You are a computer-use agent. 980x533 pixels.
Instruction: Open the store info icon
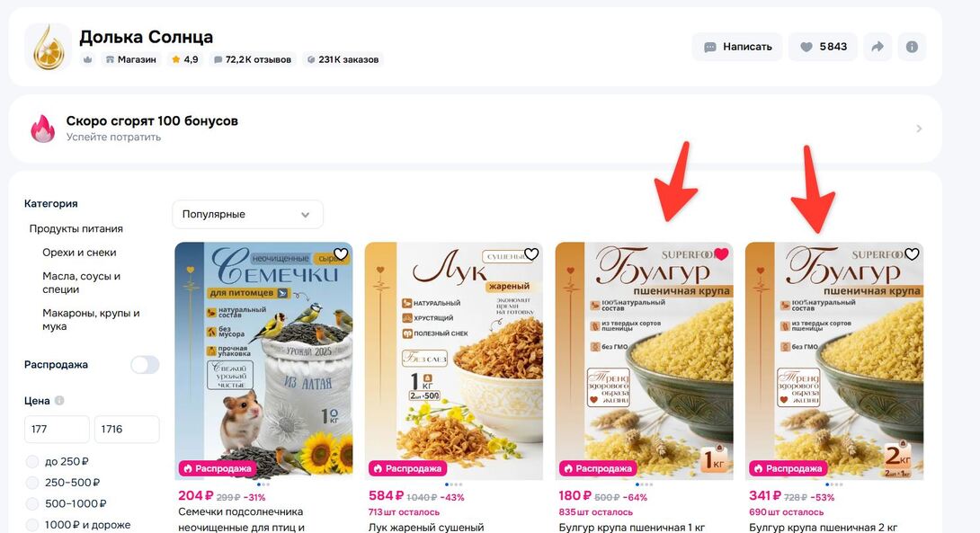[x=912, y=47]
